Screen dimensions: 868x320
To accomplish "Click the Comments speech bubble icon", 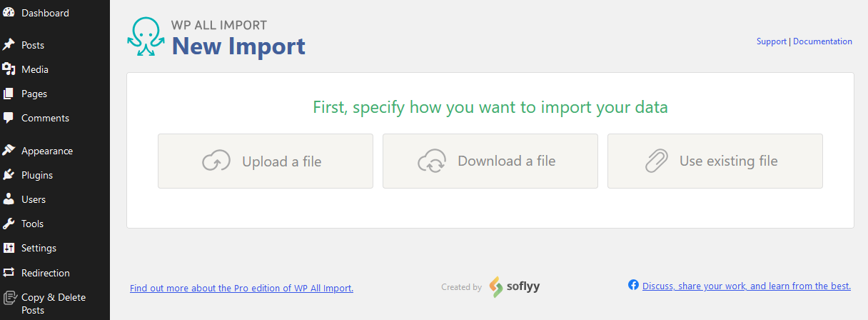I will click(x=9, y=118).
